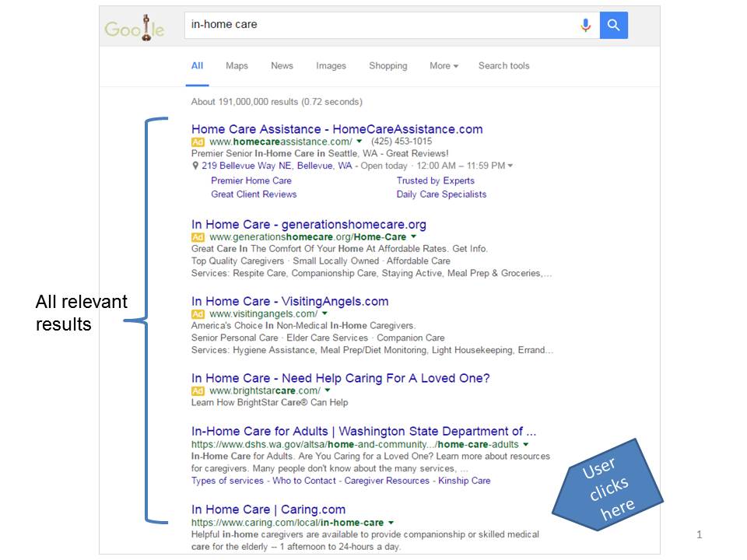Open the Daily Care Specialists sitelink

(442, 194)
